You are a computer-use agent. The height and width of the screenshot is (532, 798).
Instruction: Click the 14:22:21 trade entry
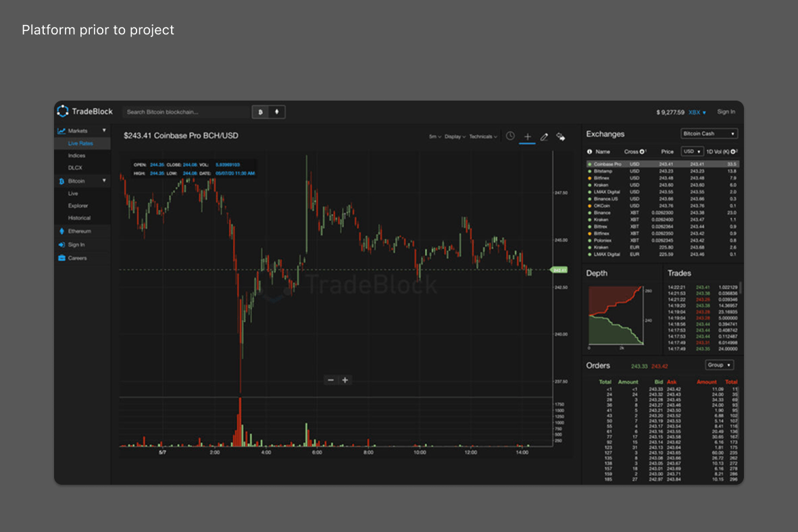(x=702, y=288)
